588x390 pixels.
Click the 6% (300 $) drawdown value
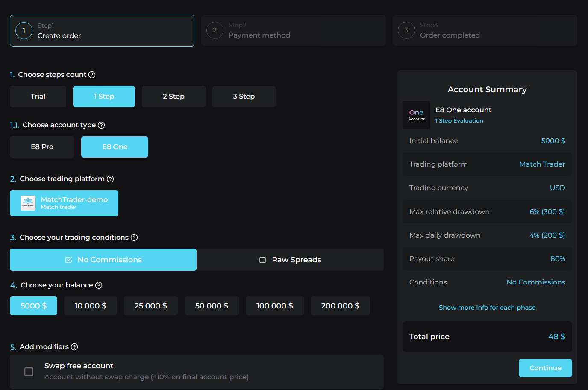click(547, 212)
